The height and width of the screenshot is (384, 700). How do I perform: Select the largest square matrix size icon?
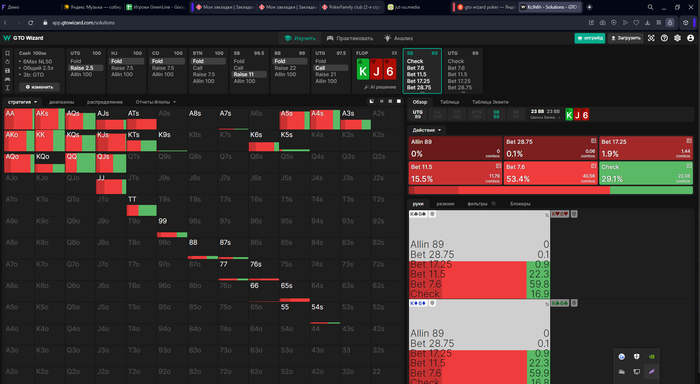pyautogui.click(x=399, y=101)
